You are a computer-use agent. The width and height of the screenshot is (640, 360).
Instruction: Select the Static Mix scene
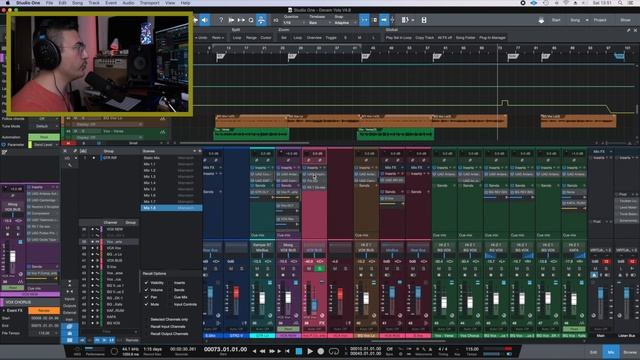pyautogui.click(x=171, y=158)
